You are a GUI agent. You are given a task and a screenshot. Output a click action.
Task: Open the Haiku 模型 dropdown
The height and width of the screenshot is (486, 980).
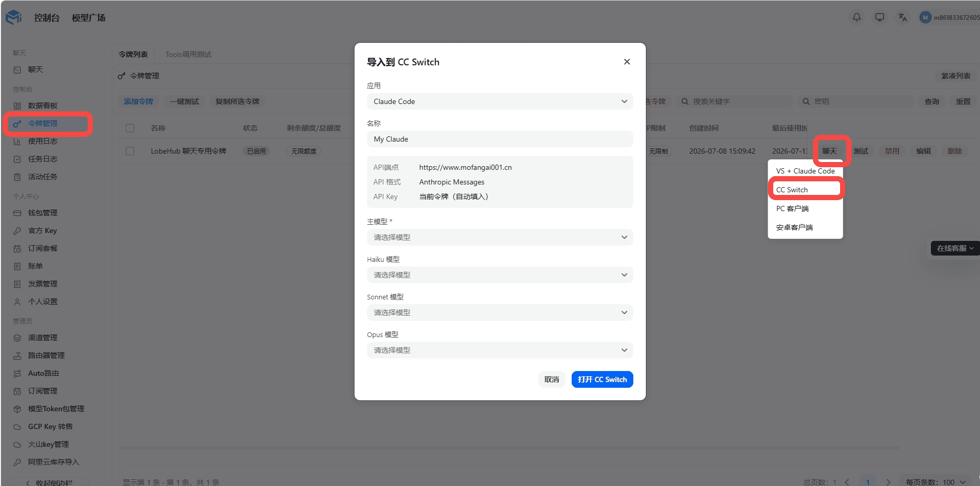(500, 275)
